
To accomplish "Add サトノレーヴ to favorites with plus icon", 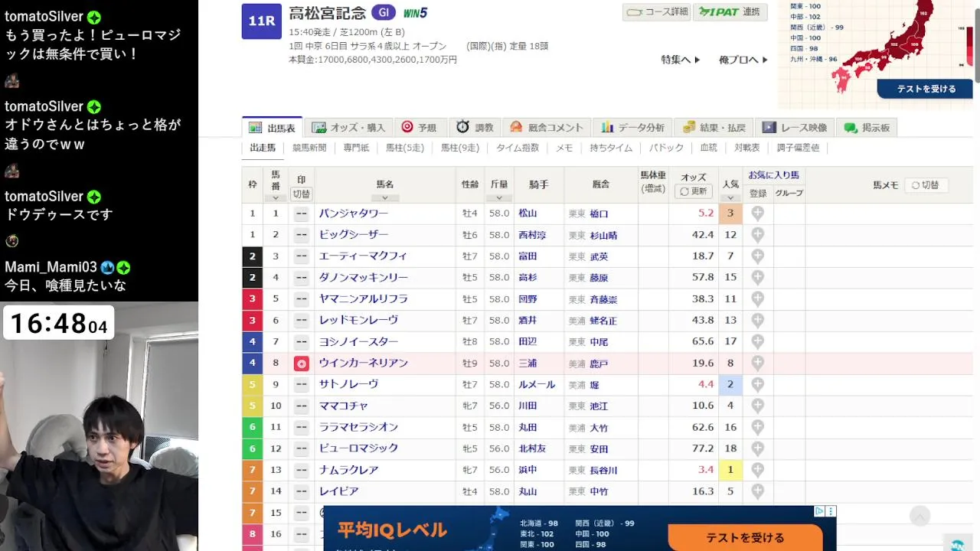I will (x=757, y=385).
